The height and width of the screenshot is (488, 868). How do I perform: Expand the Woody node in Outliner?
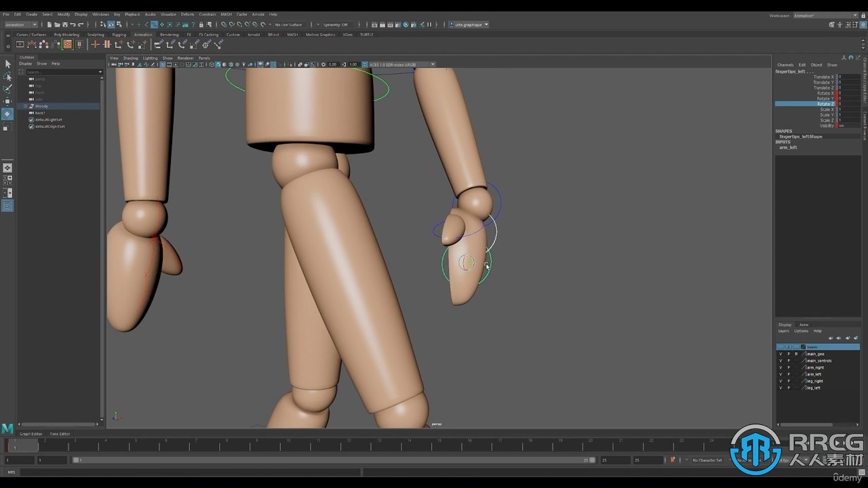click(25, 106)
